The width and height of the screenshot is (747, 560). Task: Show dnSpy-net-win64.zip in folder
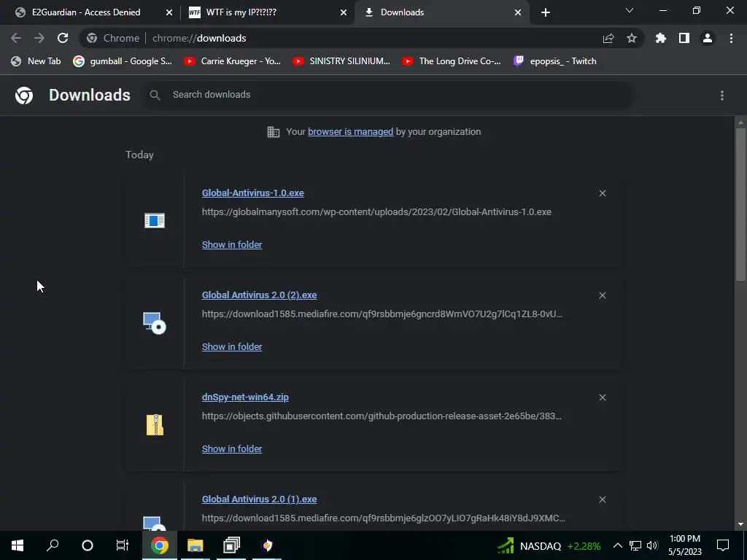pos(232,448)
